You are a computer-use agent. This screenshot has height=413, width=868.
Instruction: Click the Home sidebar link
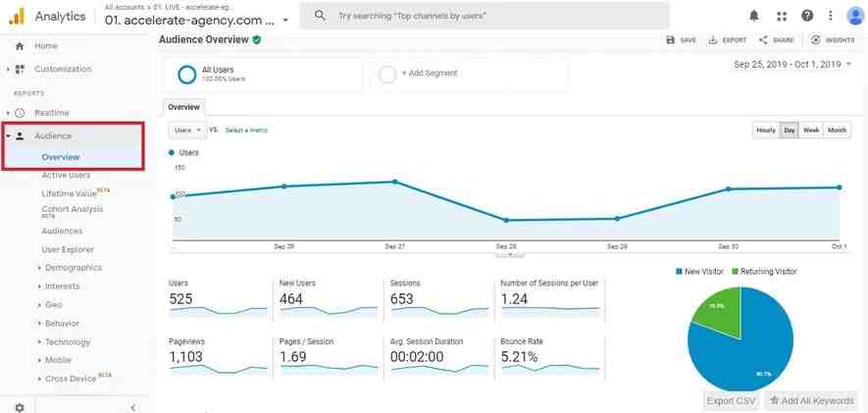46,46
